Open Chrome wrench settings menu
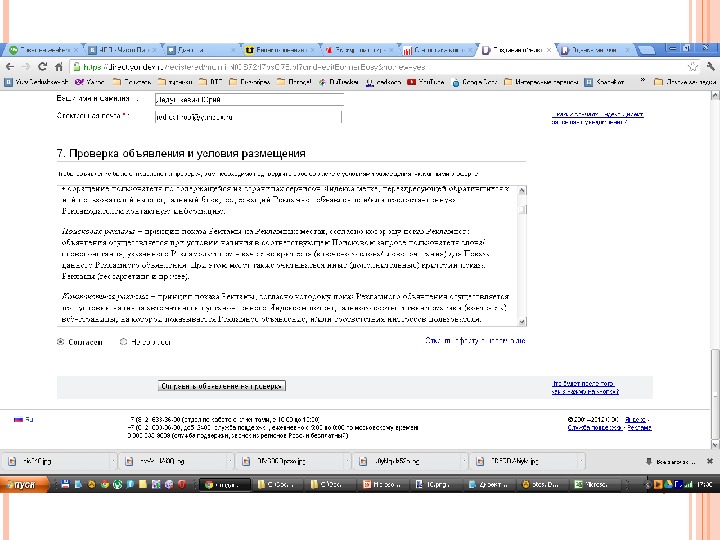This screenshot has width=720, height=540. 710,67
